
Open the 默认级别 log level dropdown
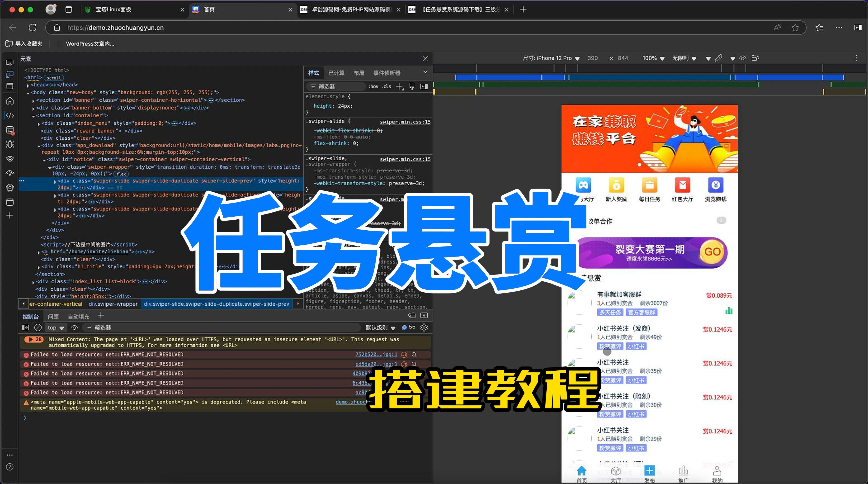[381, 328]
